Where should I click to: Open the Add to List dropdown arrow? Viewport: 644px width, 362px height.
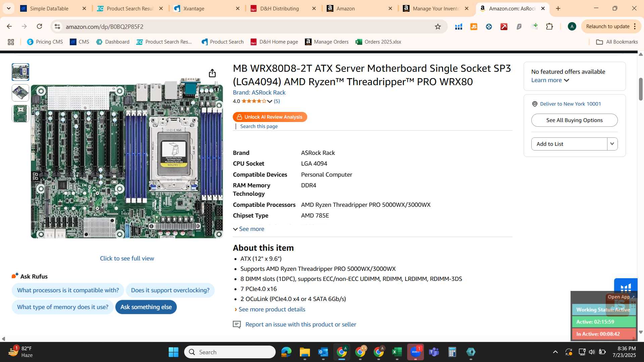point(612,144)
